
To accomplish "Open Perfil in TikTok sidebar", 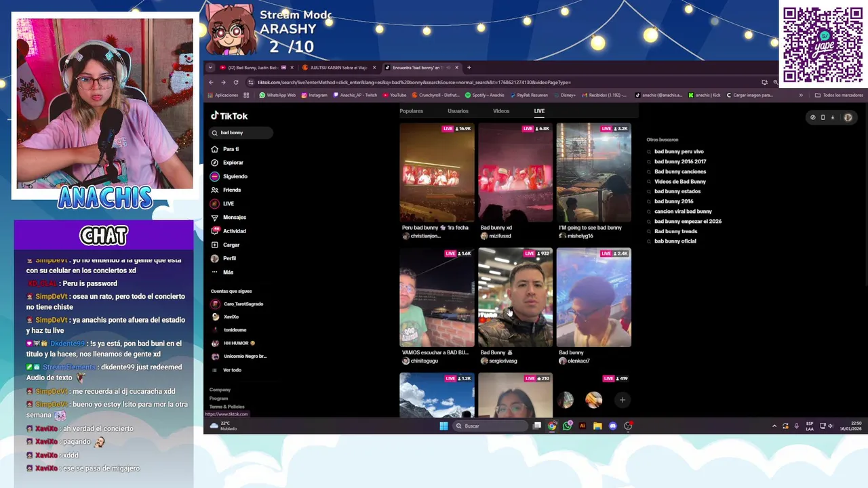I will pyautogui.click(x=224, y=258).
